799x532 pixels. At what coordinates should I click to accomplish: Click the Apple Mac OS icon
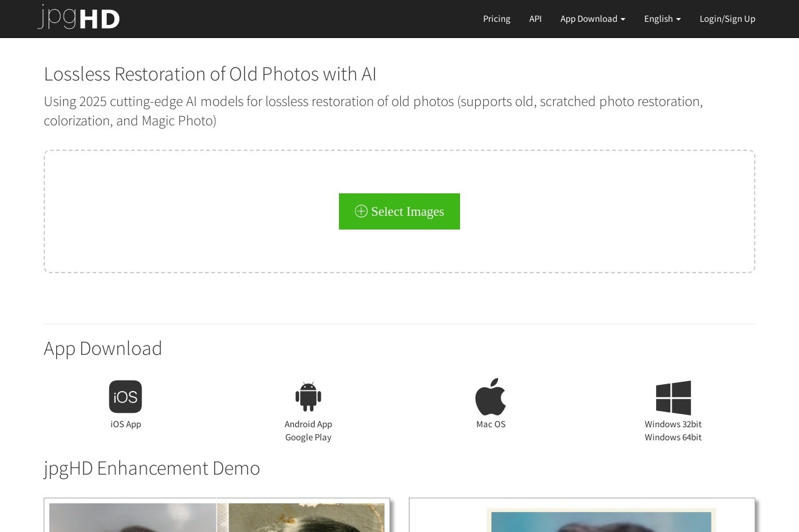point(491,397)
